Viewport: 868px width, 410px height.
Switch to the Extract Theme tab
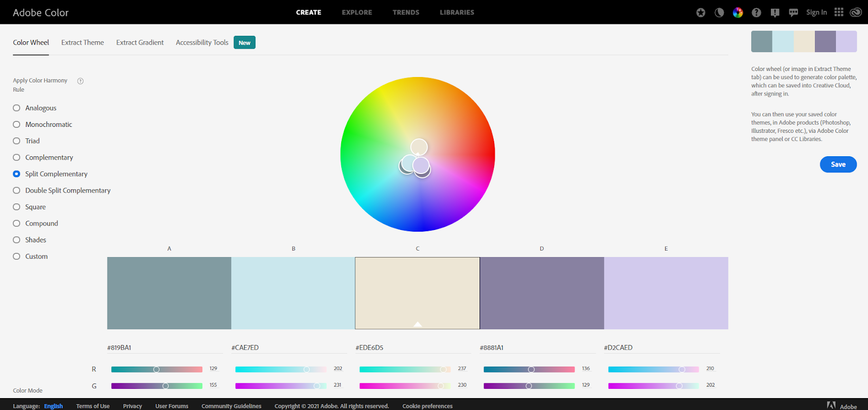82,42
